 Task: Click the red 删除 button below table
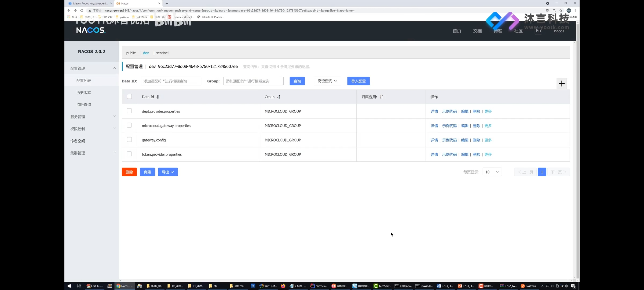tap(129, 172)
